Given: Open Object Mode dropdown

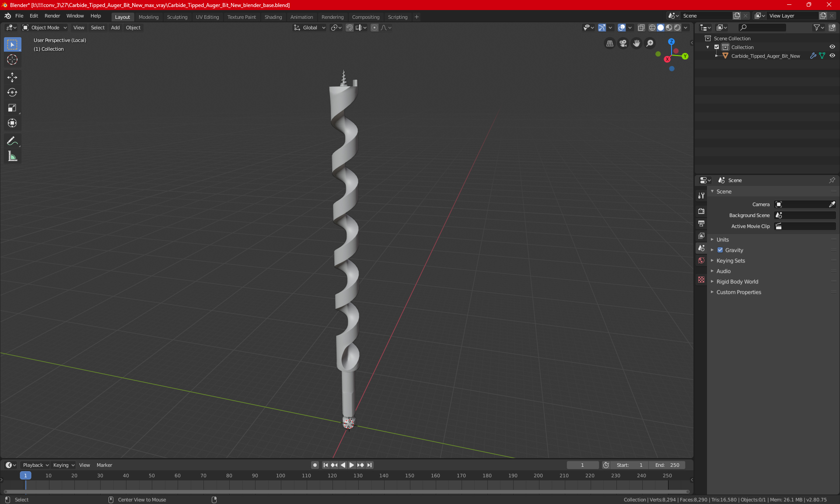Looking at the screenshot, I should point(45,28).
